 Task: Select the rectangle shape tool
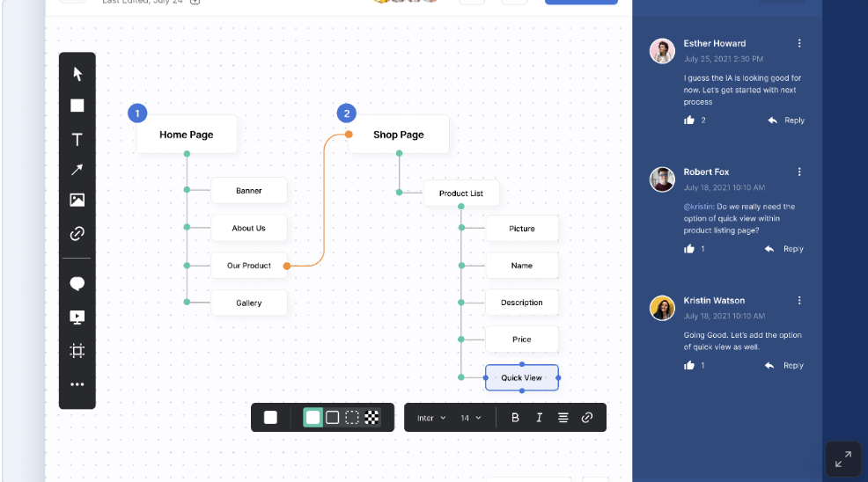pos(77,106)
